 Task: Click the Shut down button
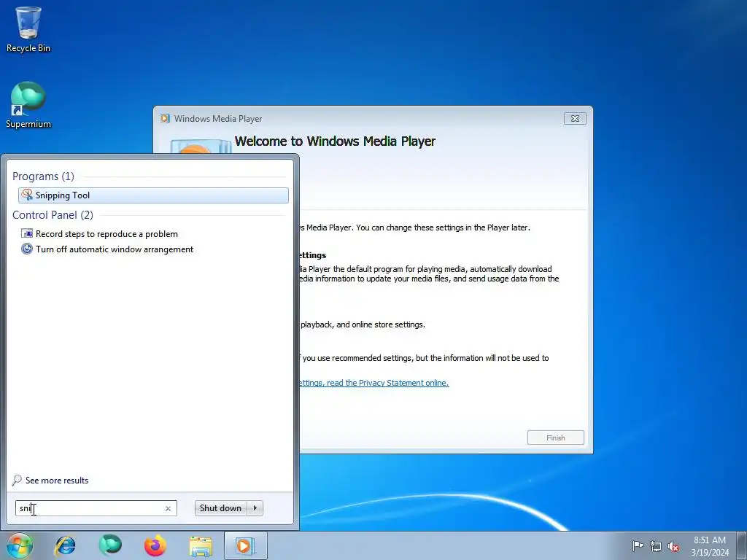[x=220, y=508]
